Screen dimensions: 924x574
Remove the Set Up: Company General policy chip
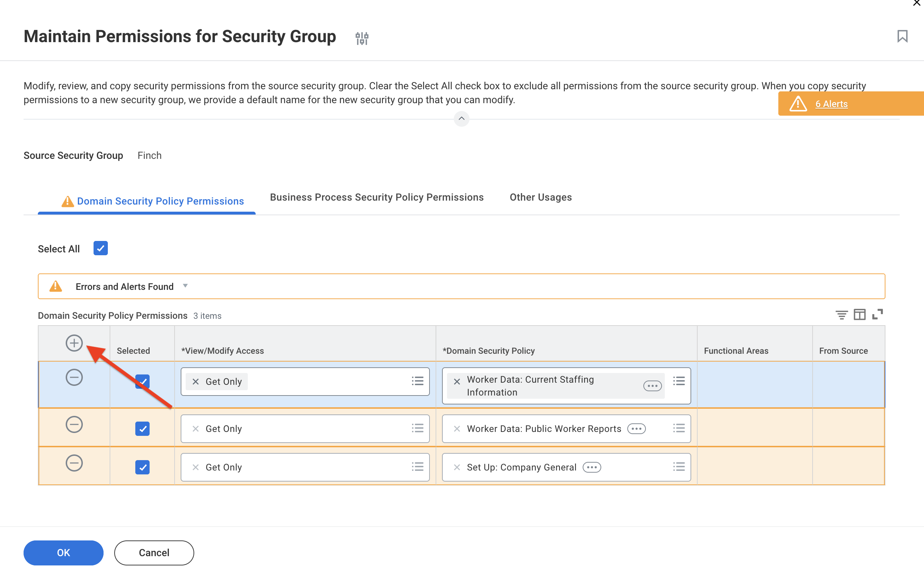point(457,467)
